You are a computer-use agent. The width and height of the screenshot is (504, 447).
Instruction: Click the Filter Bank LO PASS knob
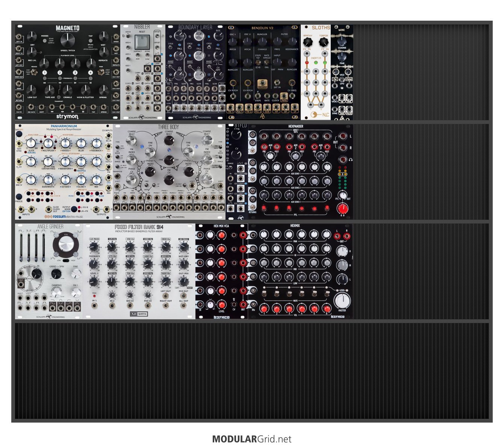pyautogui.click(x=94, y=246)
